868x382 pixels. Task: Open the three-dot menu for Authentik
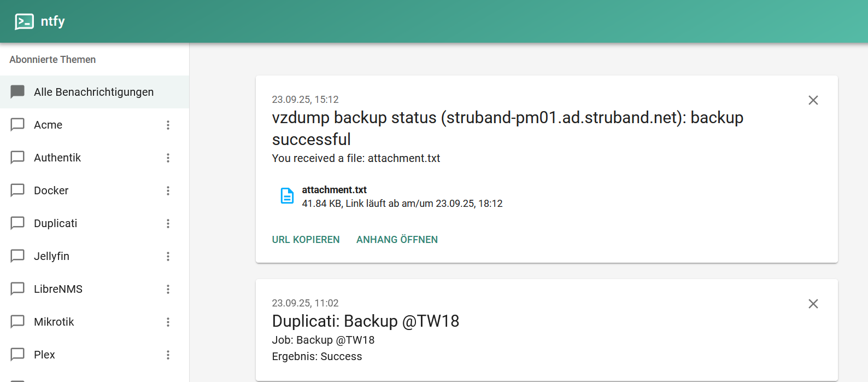tap(168, 158)
